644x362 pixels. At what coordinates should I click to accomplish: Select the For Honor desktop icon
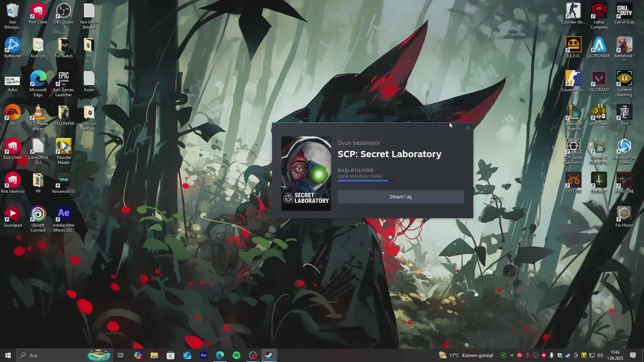click(624, 216)
